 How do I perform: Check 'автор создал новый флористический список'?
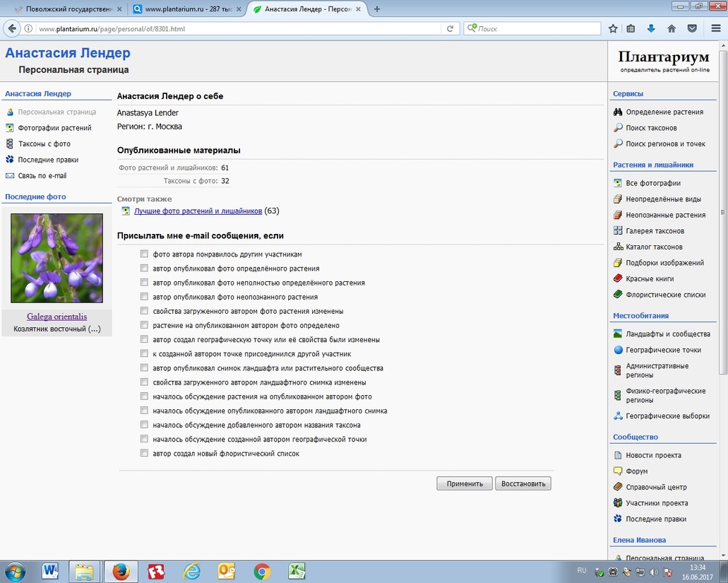pos(144,454)
